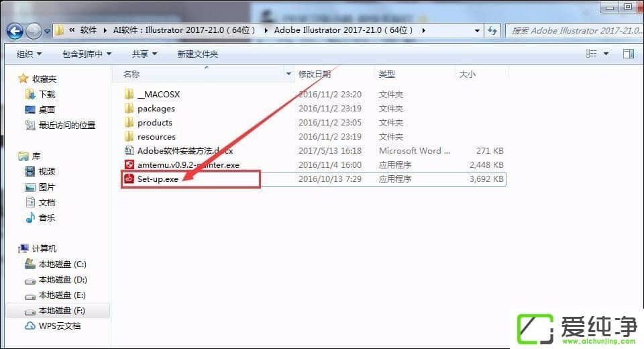Click the folder icon in address bar

coord(59,30)
